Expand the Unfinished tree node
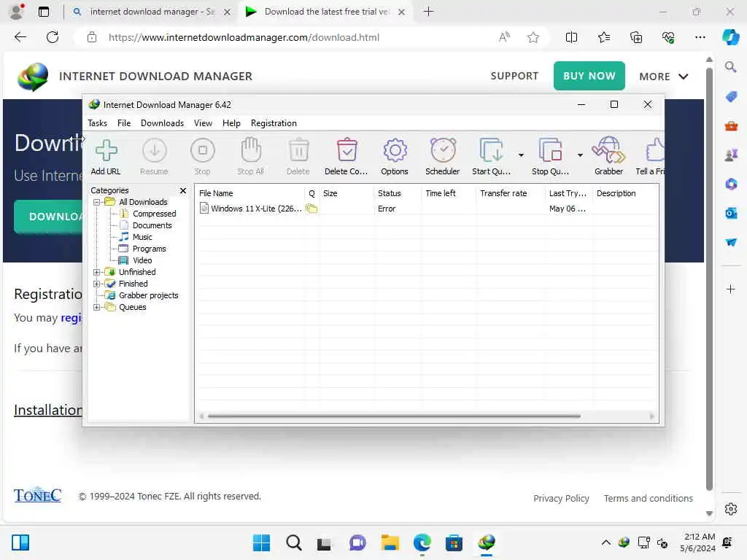The width and height of the screenshot is (747, 560). click(x=97, y=272)
